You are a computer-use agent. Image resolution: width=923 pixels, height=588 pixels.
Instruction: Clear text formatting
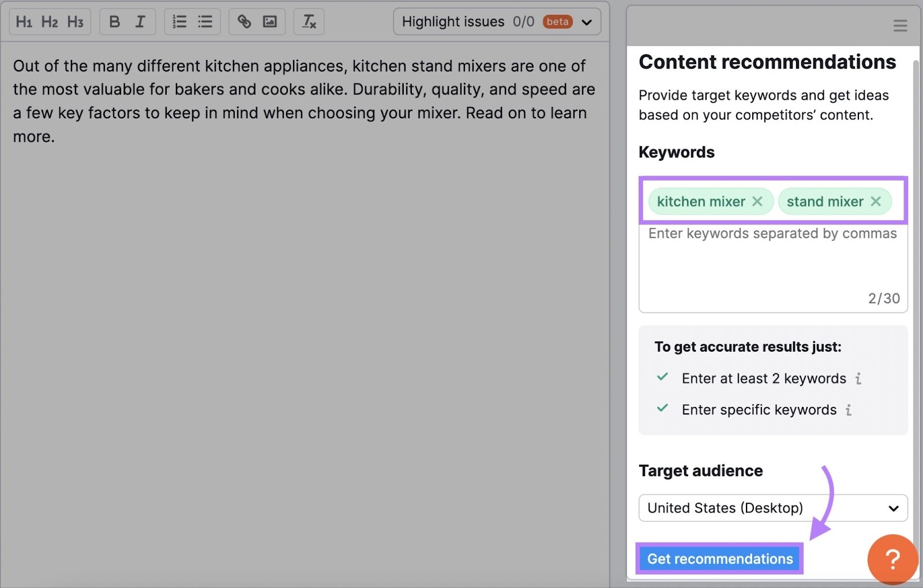(309, 21)
